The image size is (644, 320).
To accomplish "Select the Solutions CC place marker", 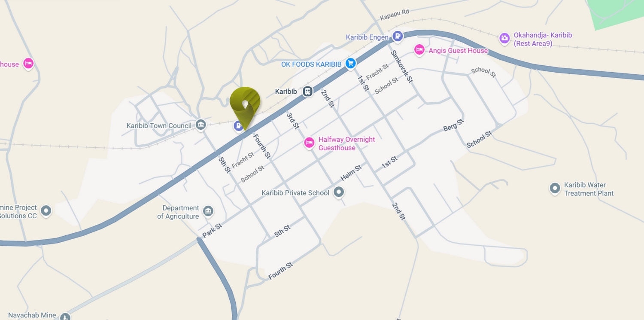I will coord(46,211).
